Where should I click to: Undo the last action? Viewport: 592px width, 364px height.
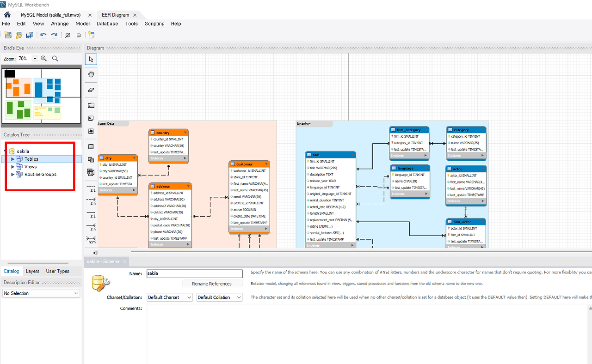pyautogui.click(x=43, y=35)
